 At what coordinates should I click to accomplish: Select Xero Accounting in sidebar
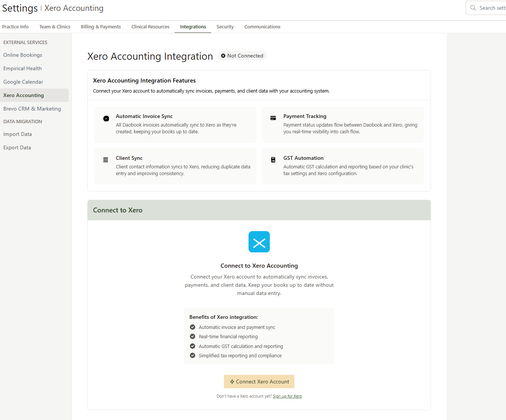[34, 95]
